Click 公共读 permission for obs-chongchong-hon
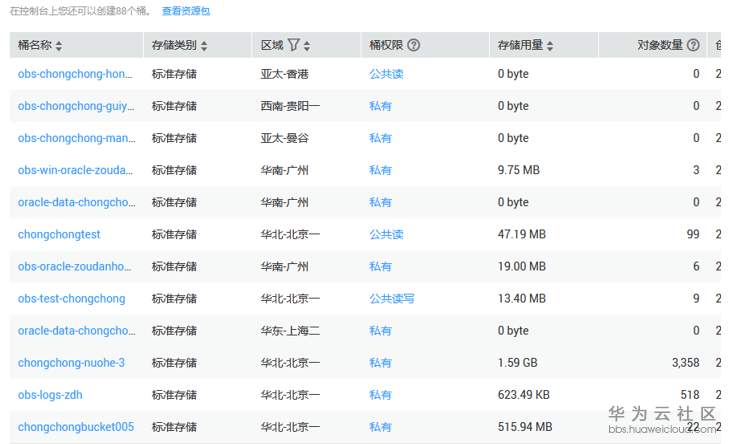This screenshot has height=444, width=730. click(x=386, y=74)
